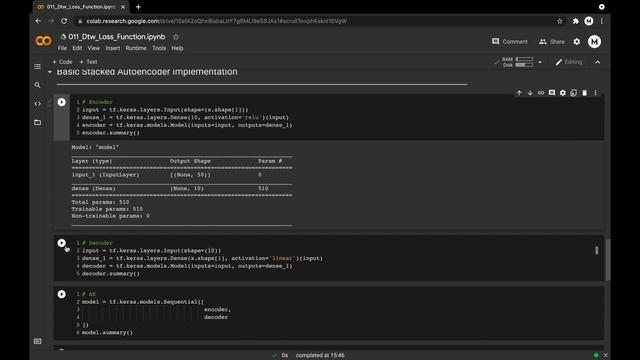This screenshot has width=640, height=360.
Task: Close the status bar at bottom
Action: pyautogui.click(x=606, y=356)
